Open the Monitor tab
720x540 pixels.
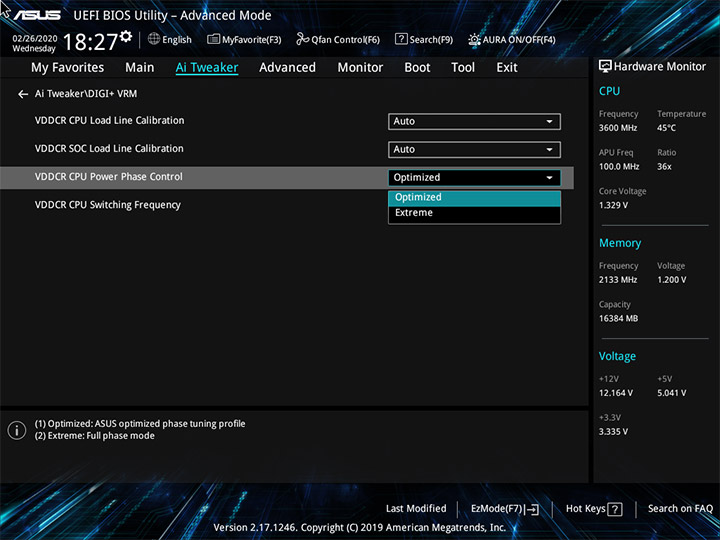[360, 68]
